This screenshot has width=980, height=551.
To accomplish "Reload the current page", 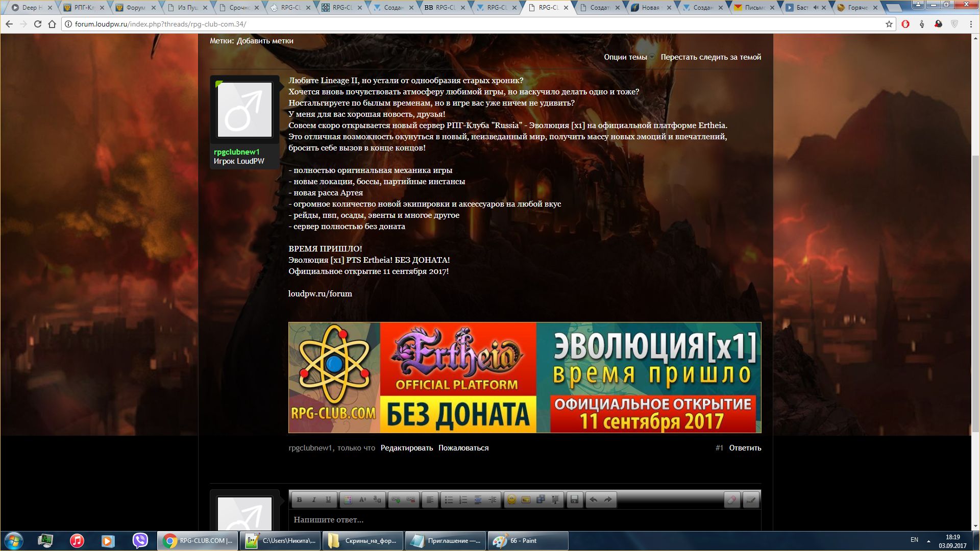I will [37, 24].
